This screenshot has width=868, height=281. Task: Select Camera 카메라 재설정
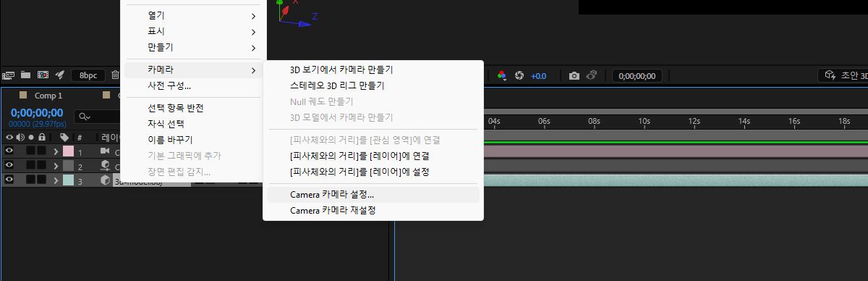coord(373,211)
